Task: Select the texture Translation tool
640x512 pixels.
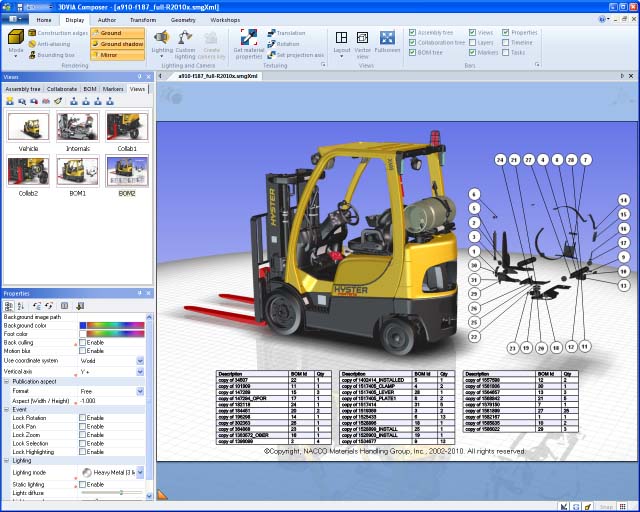Action: click(x=286, y=33)
